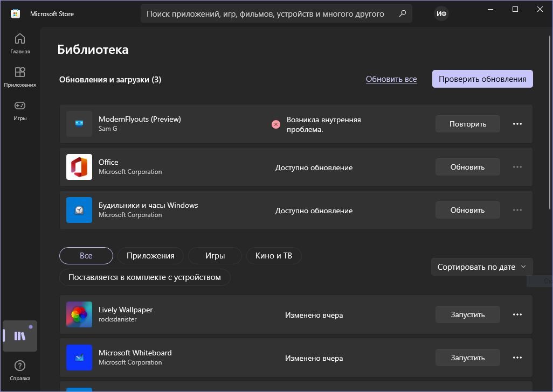Click the Office app icon
Image resolution: width=553 pixels, height=392 pixels.
click(79, 167)
